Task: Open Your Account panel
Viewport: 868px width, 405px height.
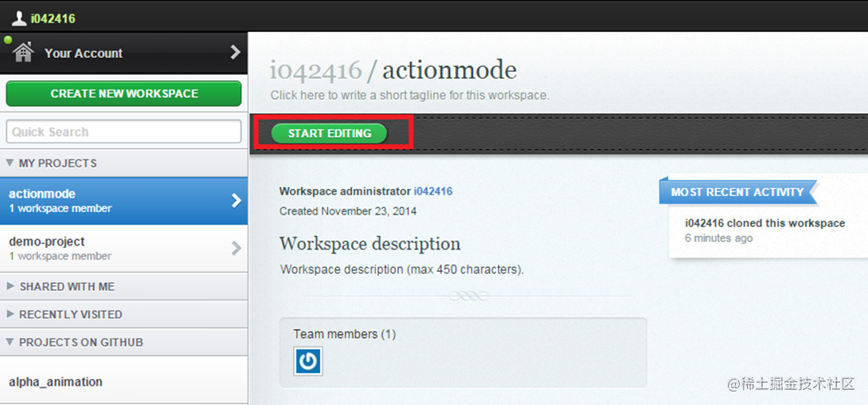Action: pyautogui.click(x=124, y=53)
